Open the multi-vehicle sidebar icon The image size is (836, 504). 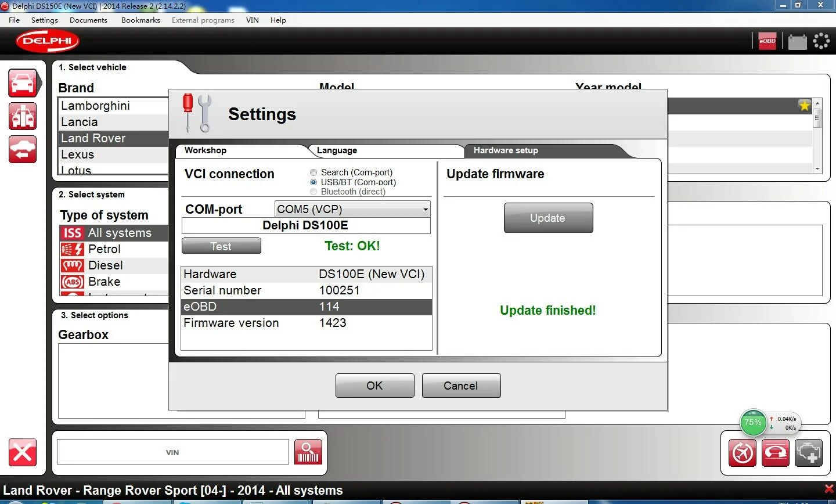(x=23, y=116)
